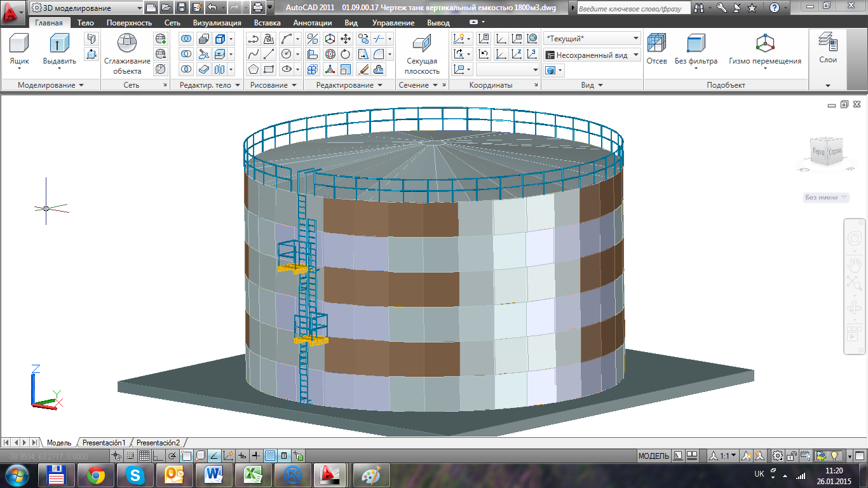
Task: Expand the Моделирование panel
Action: pyautogui.click(x=51, y=85)
